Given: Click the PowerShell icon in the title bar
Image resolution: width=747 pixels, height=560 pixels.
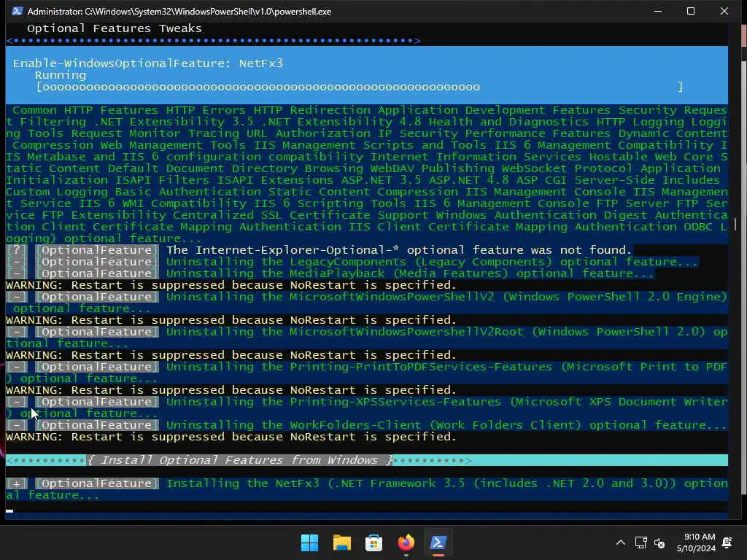Looking at the screenshot, I should click(x=18, y=11).
